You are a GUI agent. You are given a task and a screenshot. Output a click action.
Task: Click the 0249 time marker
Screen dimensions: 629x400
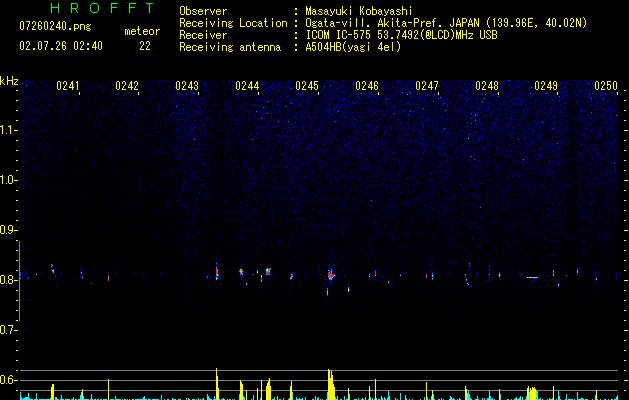[x=546, y=85]
